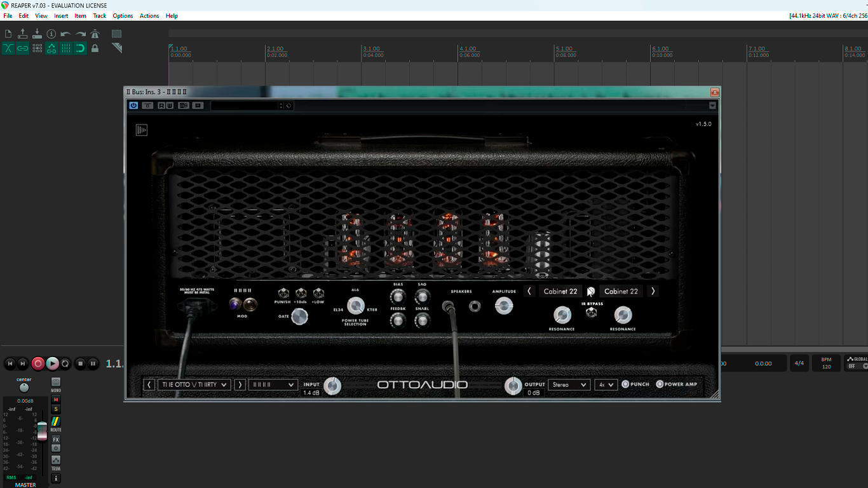The height and width of the screenshot is (488, 868).
Task: Flip the IR BYPASS switch
Action: click(592, 312)
